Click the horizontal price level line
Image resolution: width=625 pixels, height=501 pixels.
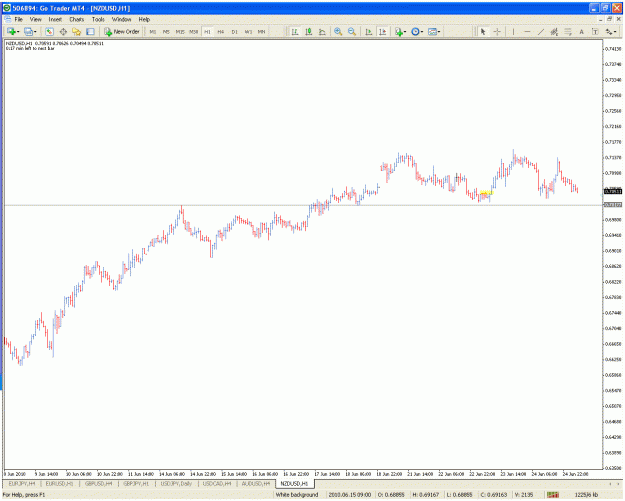[303, 205]
